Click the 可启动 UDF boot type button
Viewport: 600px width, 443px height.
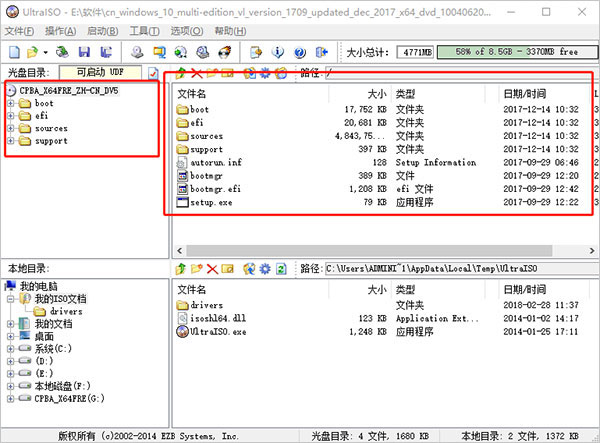point(100,72)
